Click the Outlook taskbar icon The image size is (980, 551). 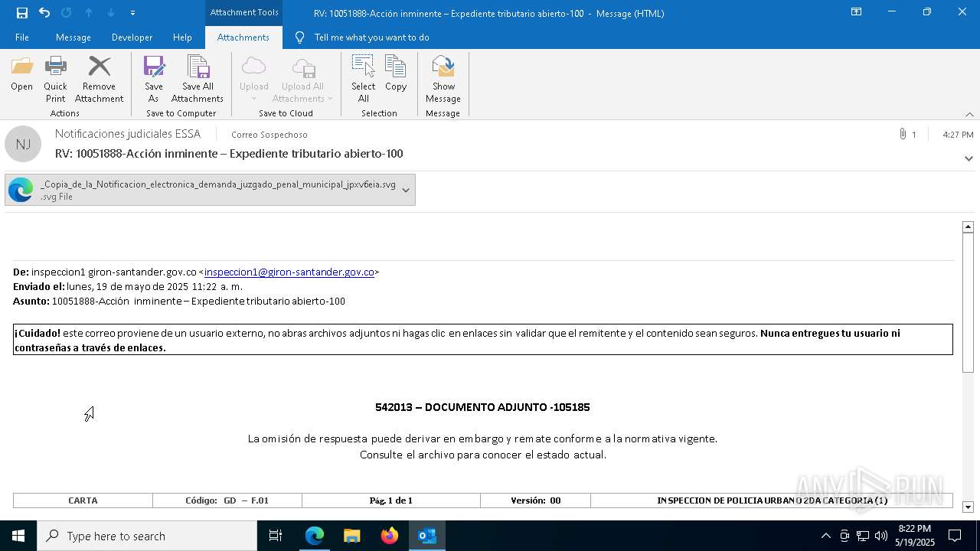[426, 536]
